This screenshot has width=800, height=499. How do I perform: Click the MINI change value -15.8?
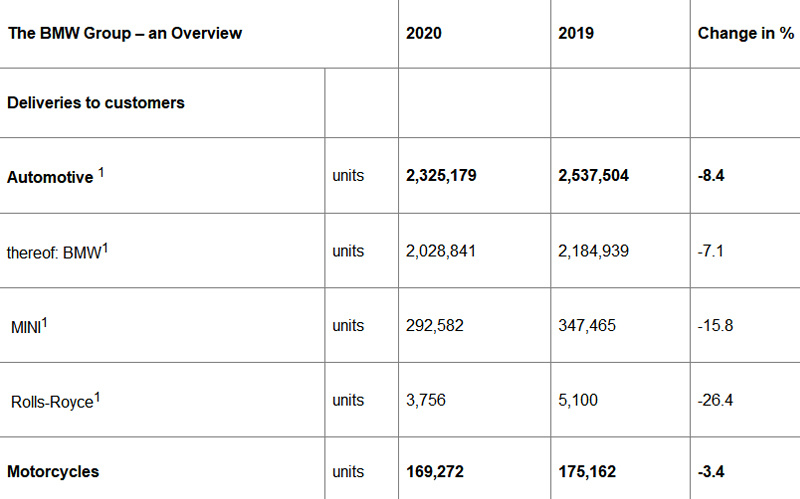click(x=715, y=326)
